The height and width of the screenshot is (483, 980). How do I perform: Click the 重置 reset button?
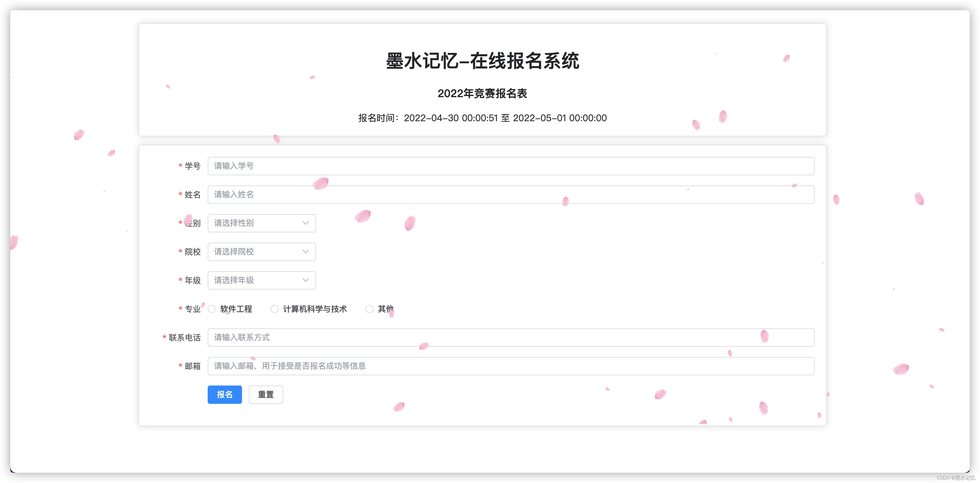click(265, 395)
